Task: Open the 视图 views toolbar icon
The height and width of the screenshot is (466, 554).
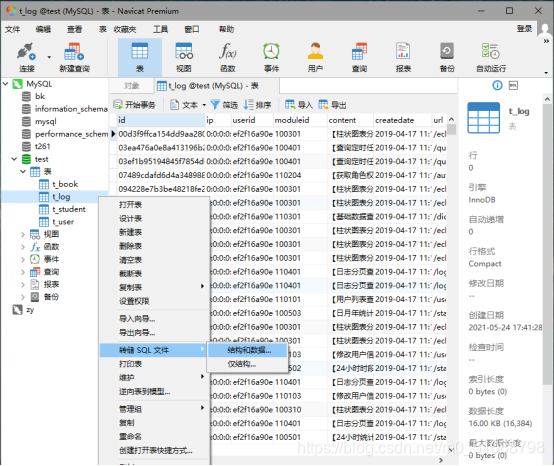Action: click(184, 57)
